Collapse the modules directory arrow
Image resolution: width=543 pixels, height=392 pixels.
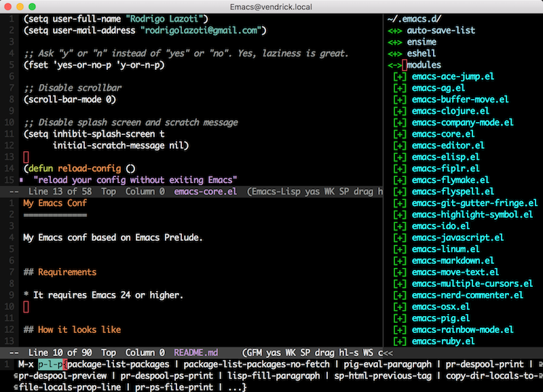click(395, 65)
